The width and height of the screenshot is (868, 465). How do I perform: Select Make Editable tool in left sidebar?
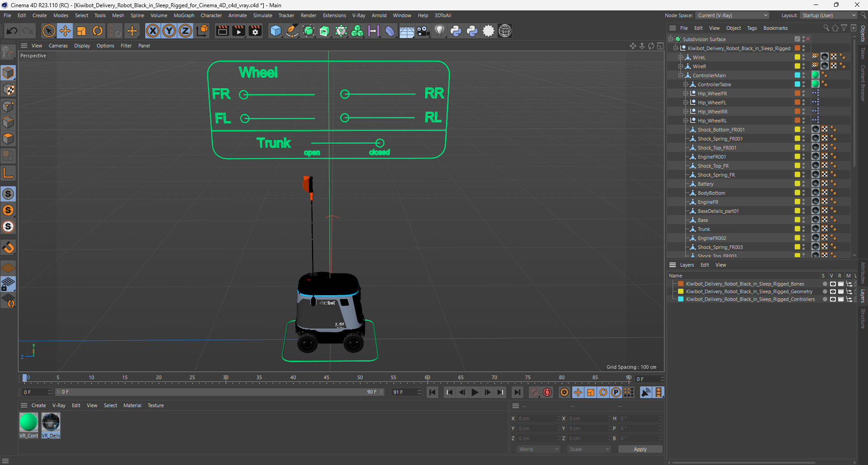pyautogui.click(x=8, y=53)
